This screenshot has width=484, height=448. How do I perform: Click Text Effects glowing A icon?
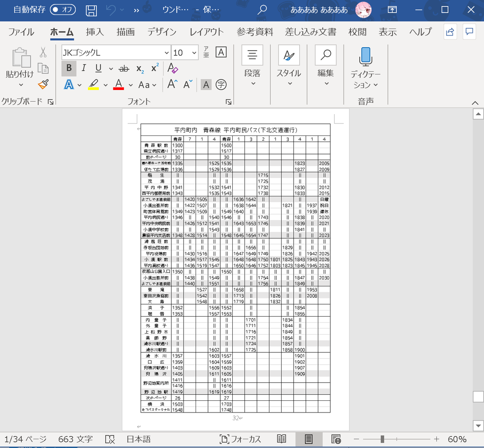tap(69, 85)
